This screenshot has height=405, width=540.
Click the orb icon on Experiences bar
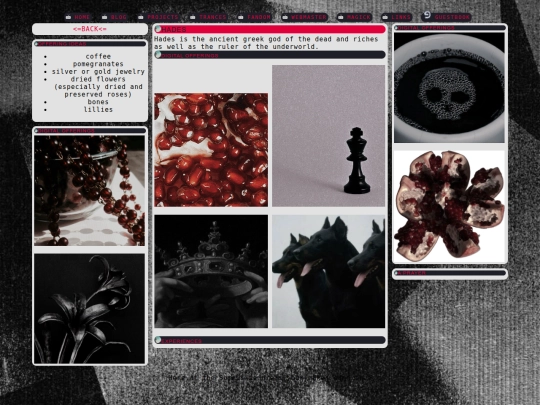click(x=158, y=340)
